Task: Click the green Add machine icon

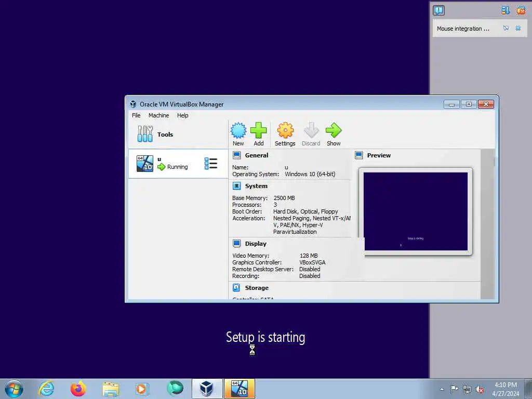Action: point(259,130)
